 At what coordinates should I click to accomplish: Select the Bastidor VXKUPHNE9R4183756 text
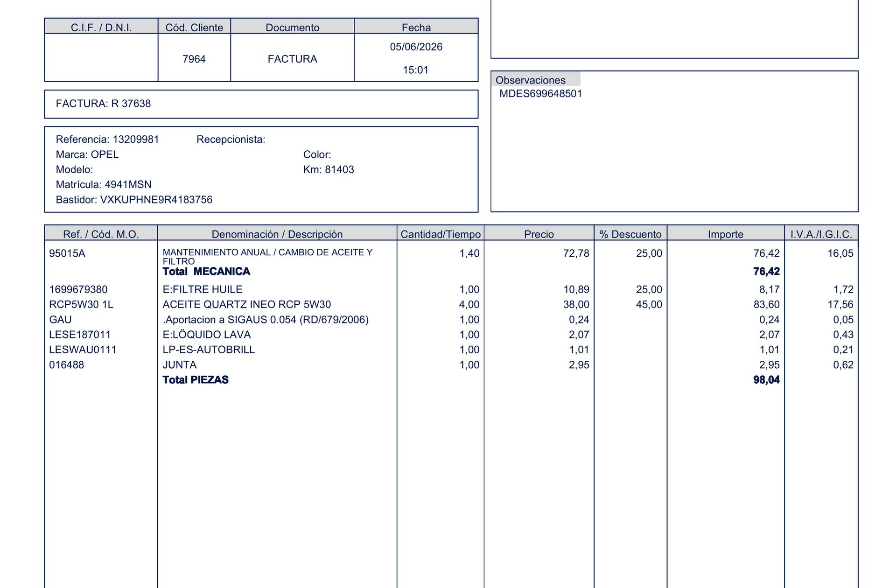tap(134, 200)
